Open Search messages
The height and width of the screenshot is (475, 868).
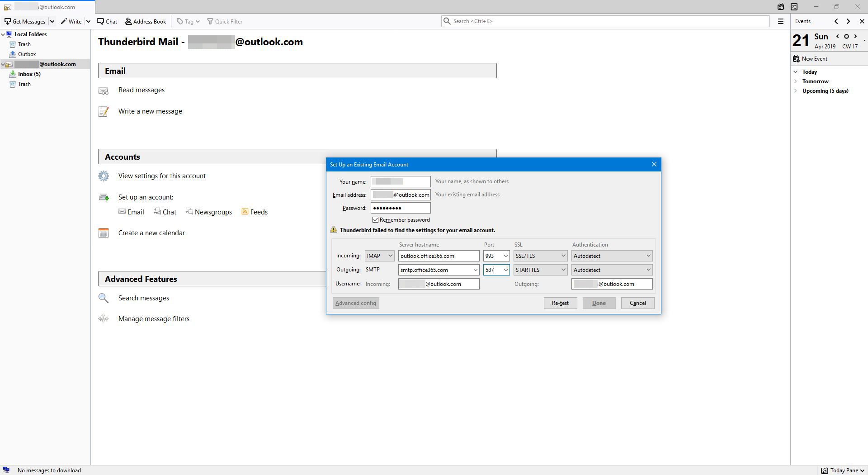click(144, 298)
